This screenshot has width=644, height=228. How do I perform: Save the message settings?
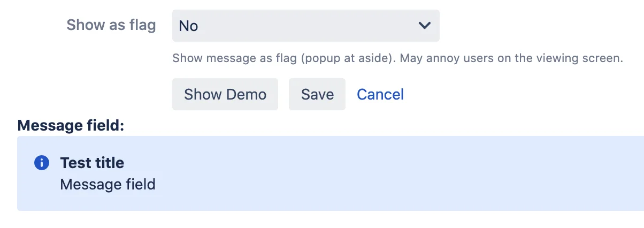click(x=317, y=94)
